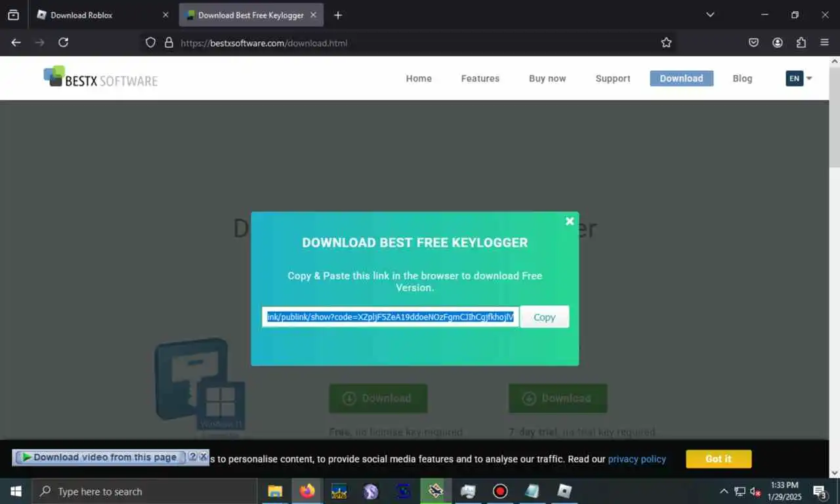Viewport: 840px width, 504px height.
Task: Open the Windows Start menu
Action: [16, 491]
